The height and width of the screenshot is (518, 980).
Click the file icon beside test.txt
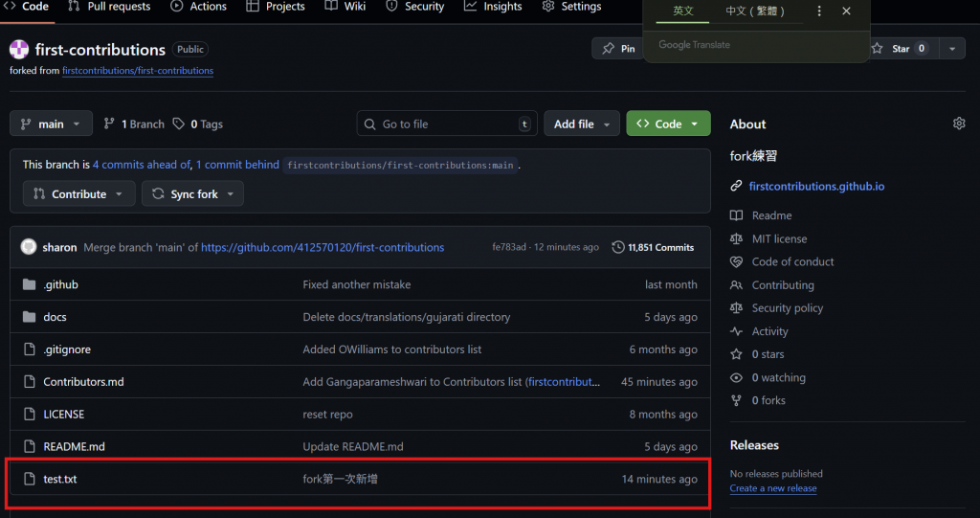point(29,479)
